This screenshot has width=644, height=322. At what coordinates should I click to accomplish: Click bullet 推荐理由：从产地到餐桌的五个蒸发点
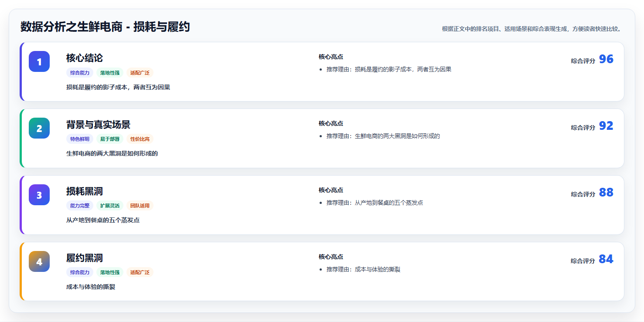[375, 203]
